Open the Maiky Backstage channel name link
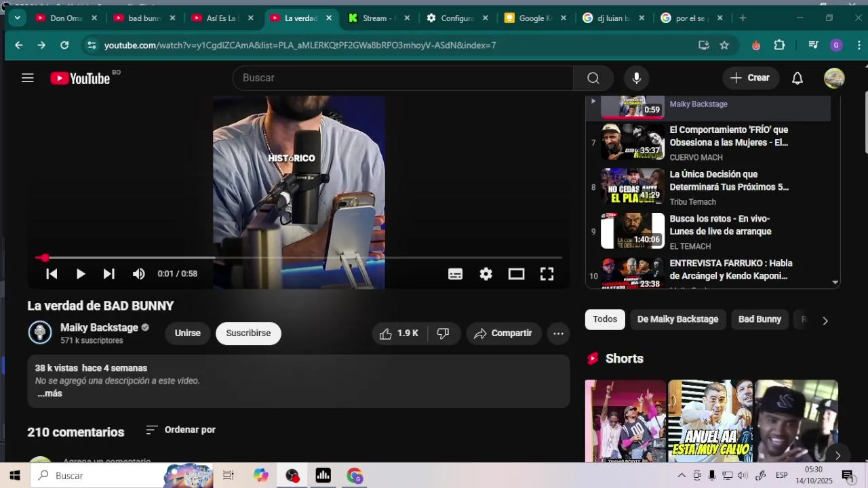The height and width of the screenshot is (488, 868). click(x=99, y=327)
